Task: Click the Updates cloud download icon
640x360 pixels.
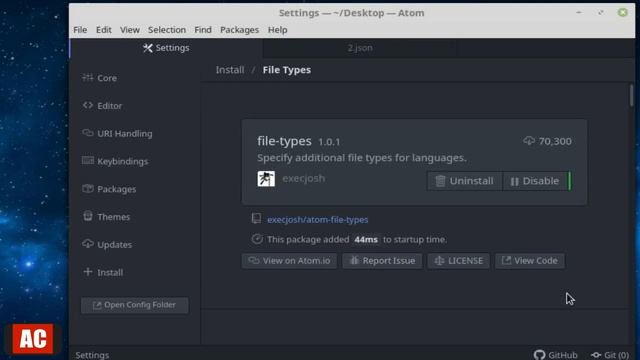Action: coord(87,244)
